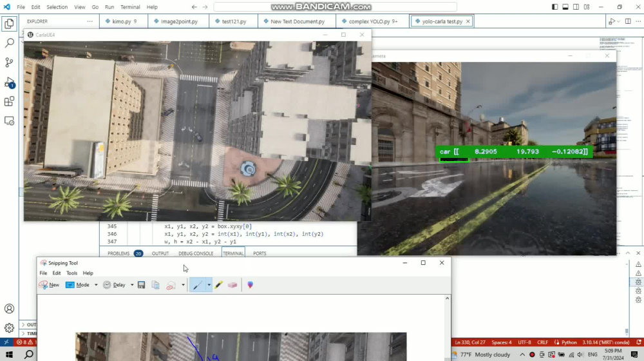Select the Highlighter tool
The image size is (644, 361).
(x=218, y=284)
